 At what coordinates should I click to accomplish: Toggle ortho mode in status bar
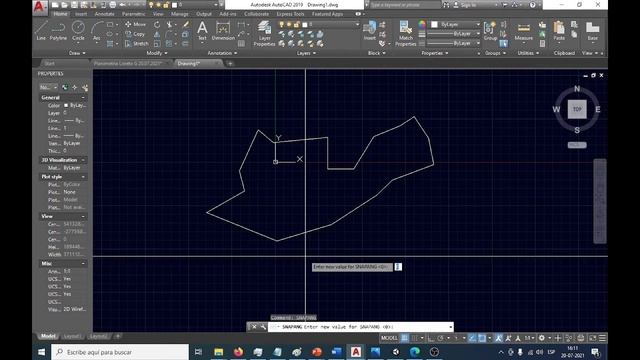(x=431, y=338)
